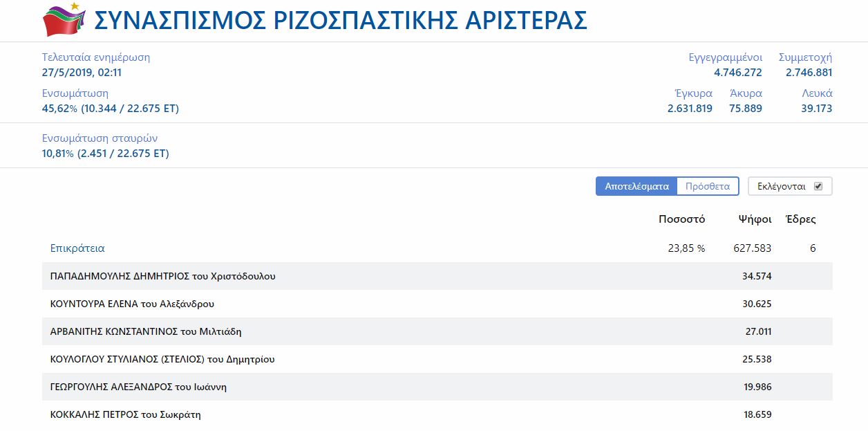Select candidate ΑΡΒΑΝΙΤΗΣ ΚΩΝΣΤΑΝΤΙΝΟΣ row
Viewport: 868px width, 431px height.
[437, 331]
